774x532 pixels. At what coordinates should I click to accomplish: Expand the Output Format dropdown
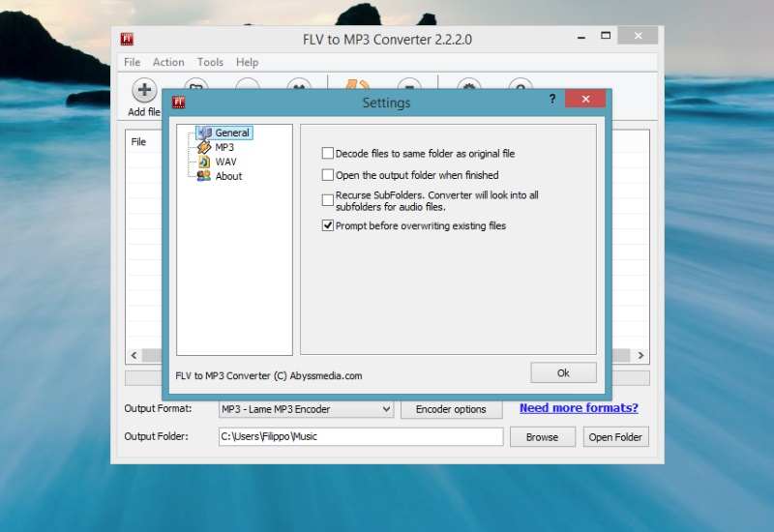[386, 409]
